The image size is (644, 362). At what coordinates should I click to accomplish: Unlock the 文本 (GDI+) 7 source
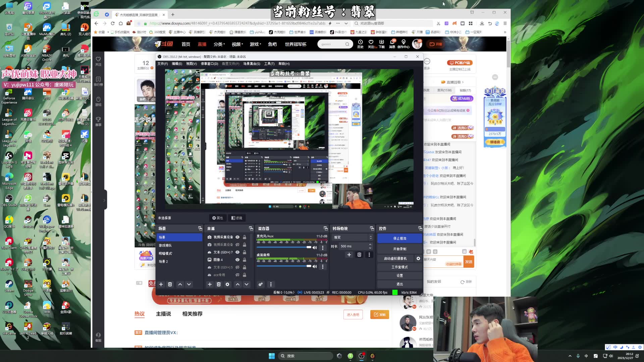click(x=245, y=252)
